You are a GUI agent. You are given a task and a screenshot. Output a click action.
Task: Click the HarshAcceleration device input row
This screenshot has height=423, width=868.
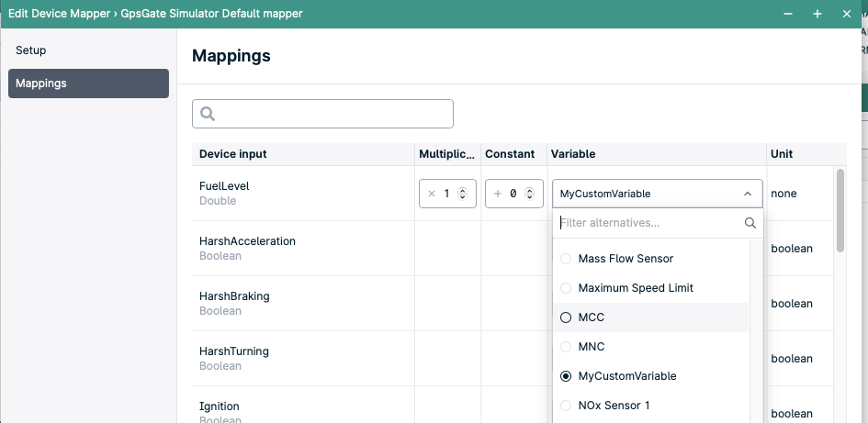303,249
